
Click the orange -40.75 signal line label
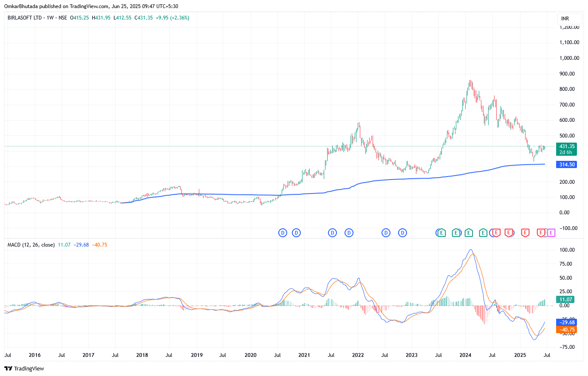pos(567,329)
